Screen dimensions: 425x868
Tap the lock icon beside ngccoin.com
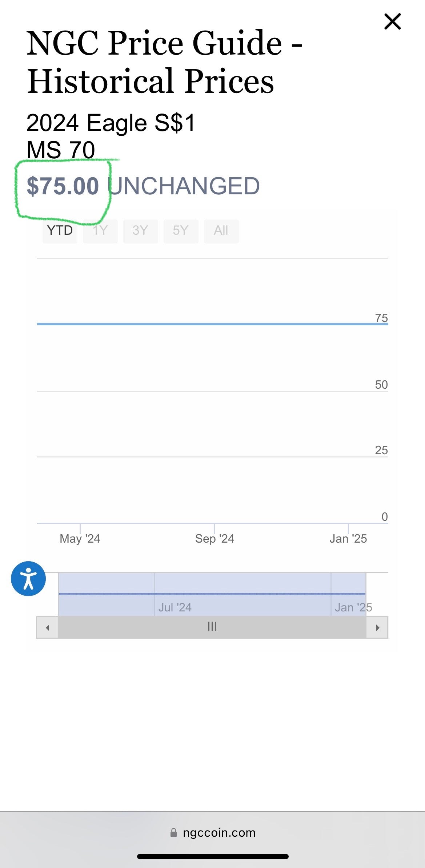point(174,833)
